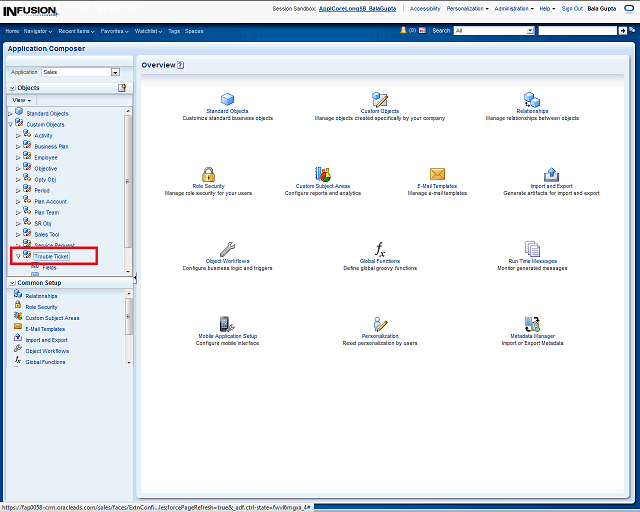Expand the Standard Objects tree node
Screen dimensions: 640x512
(10, 114)
